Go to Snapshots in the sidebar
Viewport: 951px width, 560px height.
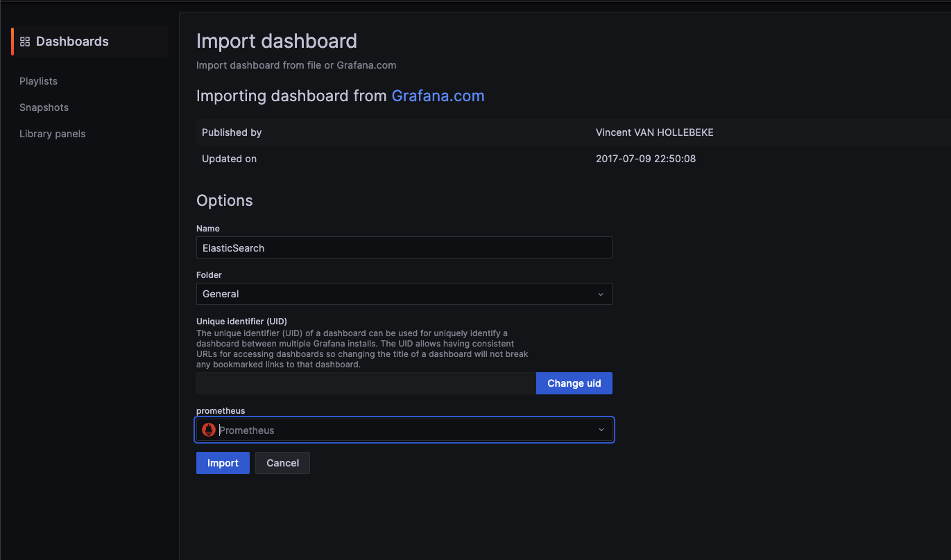pyautogui.click(x=44, y=107)
